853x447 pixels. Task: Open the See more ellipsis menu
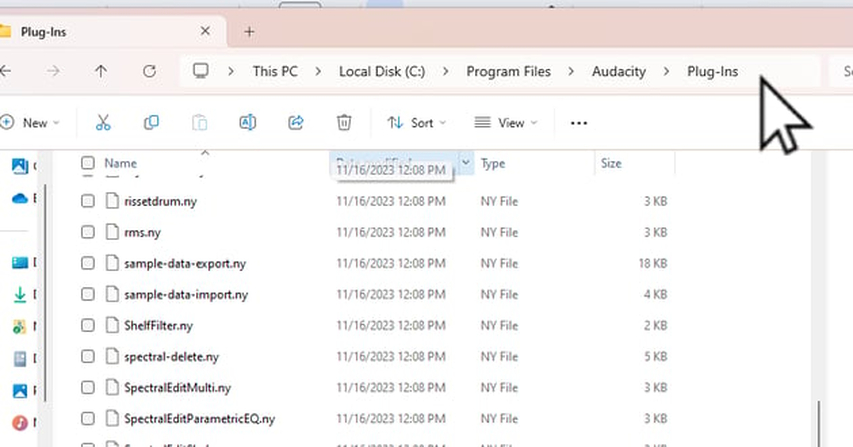(578, 123)
